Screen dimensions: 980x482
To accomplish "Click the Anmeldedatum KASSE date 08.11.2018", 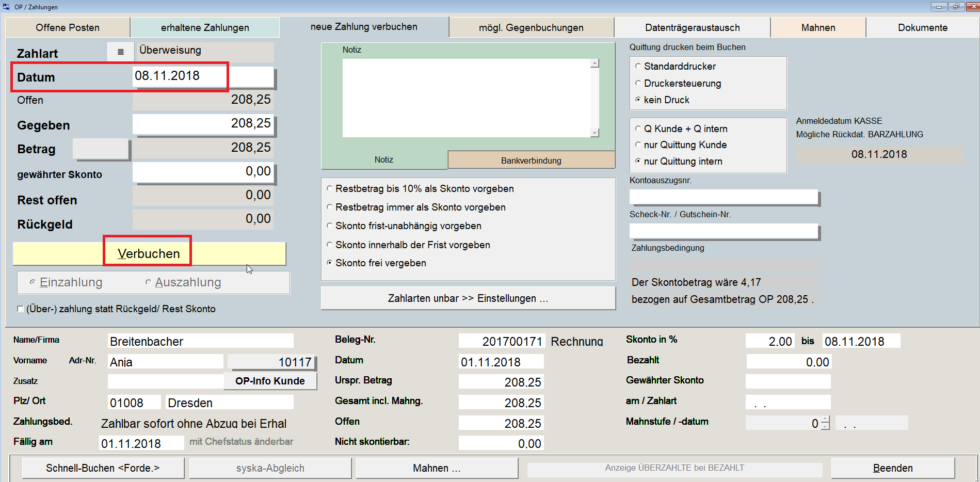I will (879, 154).
